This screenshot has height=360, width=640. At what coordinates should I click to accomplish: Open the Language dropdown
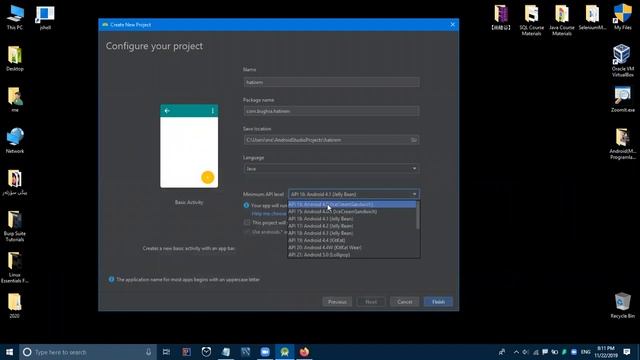(331, 169)
